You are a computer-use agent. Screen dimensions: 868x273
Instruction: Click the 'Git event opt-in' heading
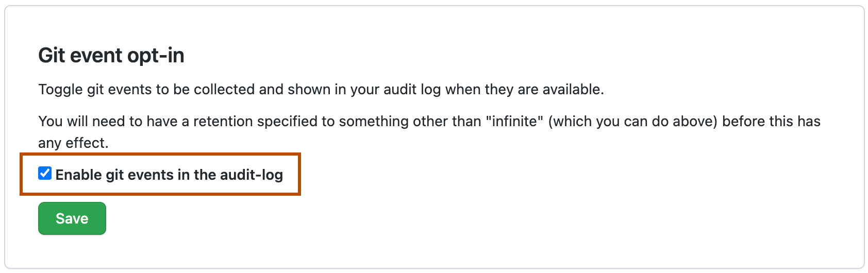(111, 56)
